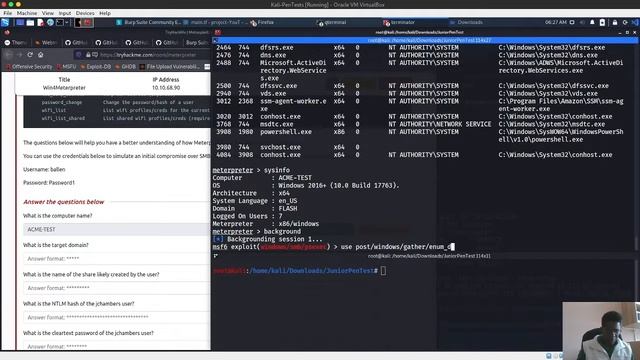
Task: Open VirtualBox Help menu
Action: click(x=105, y=13)
